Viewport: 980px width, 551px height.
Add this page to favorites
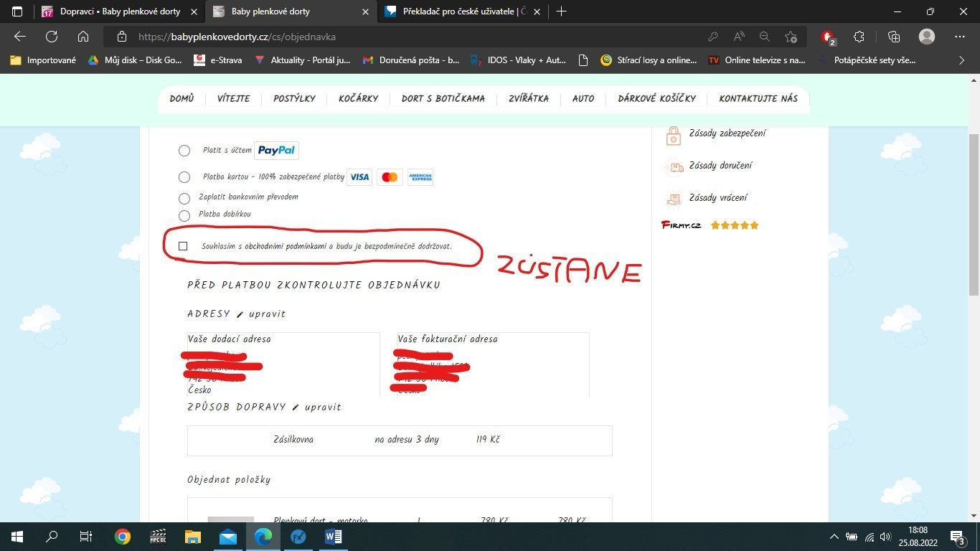click(791, 37)
